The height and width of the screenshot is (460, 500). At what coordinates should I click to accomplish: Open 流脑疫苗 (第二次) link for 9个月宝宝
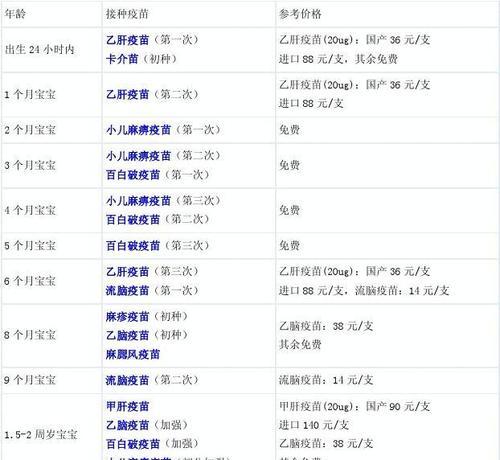(127, 380)
